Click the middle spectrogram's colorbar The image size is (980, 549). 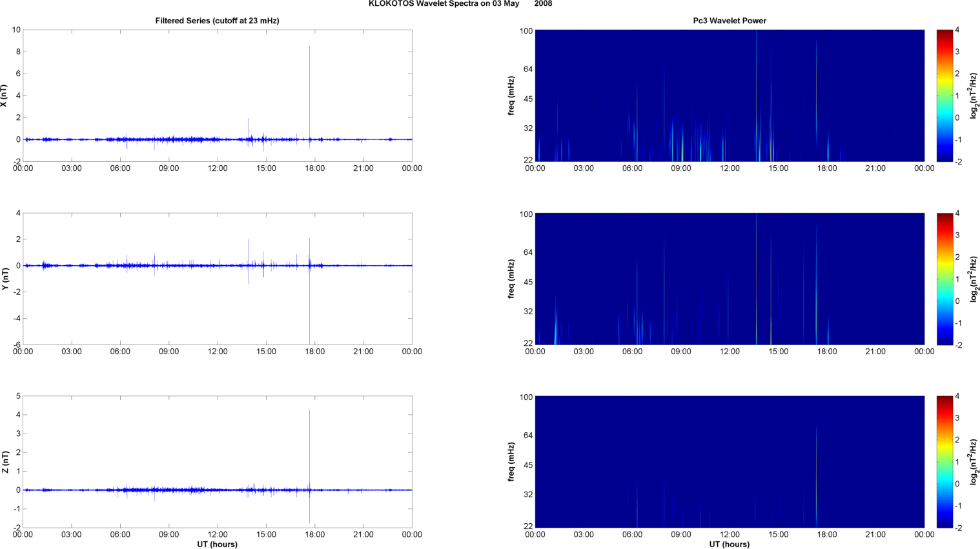click(x=944, y=279)
